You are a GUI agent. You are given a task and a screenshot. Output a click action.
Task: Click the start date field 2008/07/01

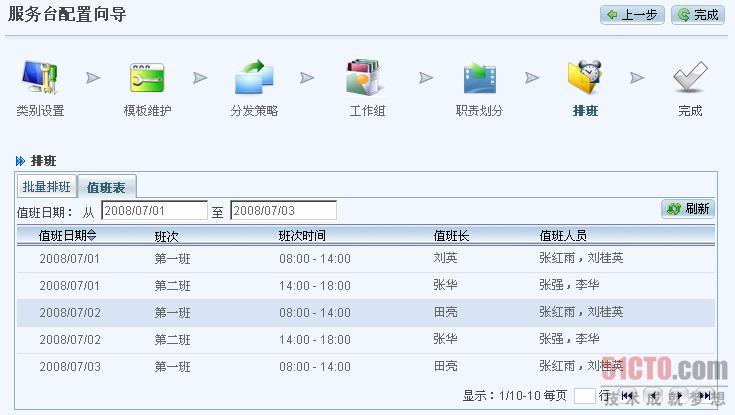[x=154, y=211]
